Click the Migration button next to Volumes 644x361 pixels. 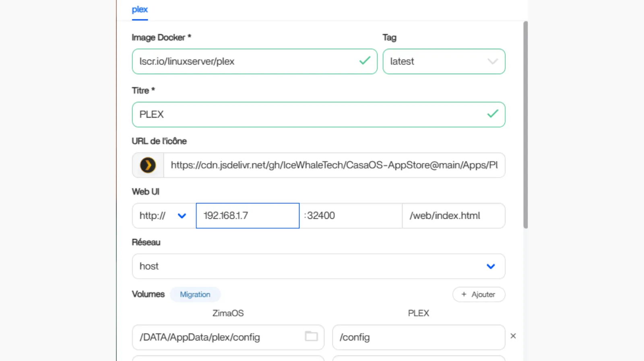195,295
